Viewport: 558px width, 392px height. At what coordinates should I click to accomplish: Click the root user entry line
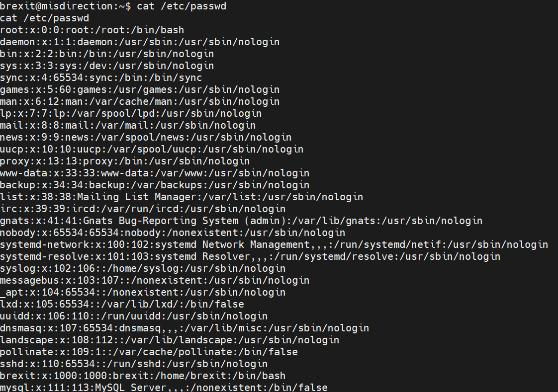point(93,30)
